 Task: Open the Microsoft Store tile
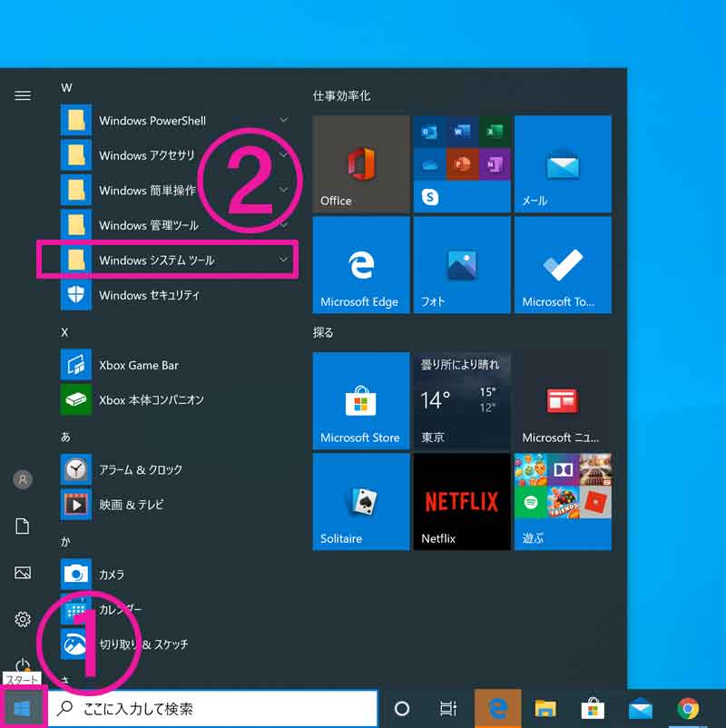pos(361,401)
